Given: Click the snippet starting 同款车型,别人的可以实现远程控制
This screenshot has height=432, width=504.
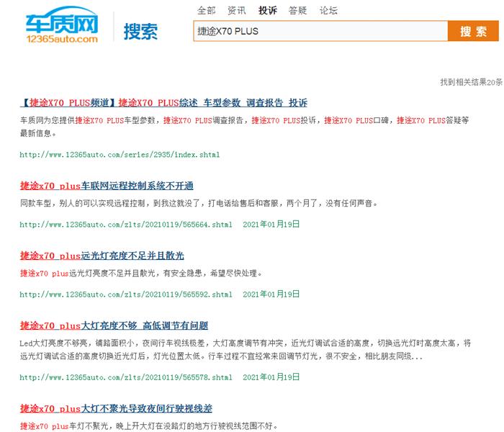Looking at the screenshot, I should (199, 203).
